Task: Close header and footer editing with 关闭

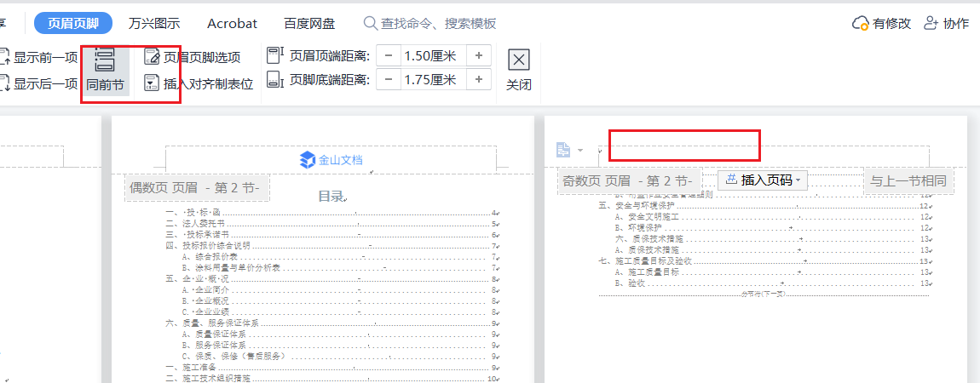Action: 518,69
